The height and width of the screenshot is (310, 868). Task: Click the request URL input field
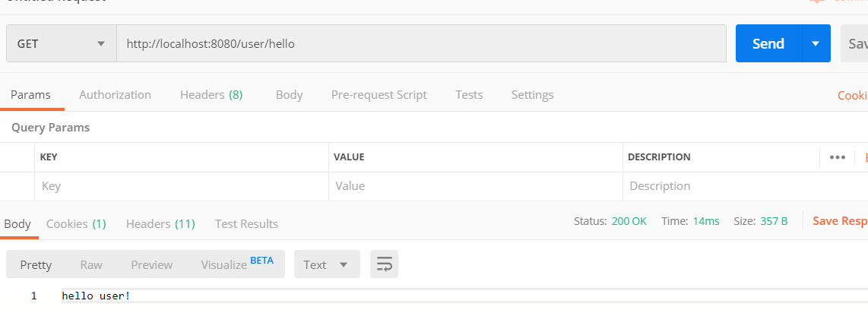[x=420, y=44]
